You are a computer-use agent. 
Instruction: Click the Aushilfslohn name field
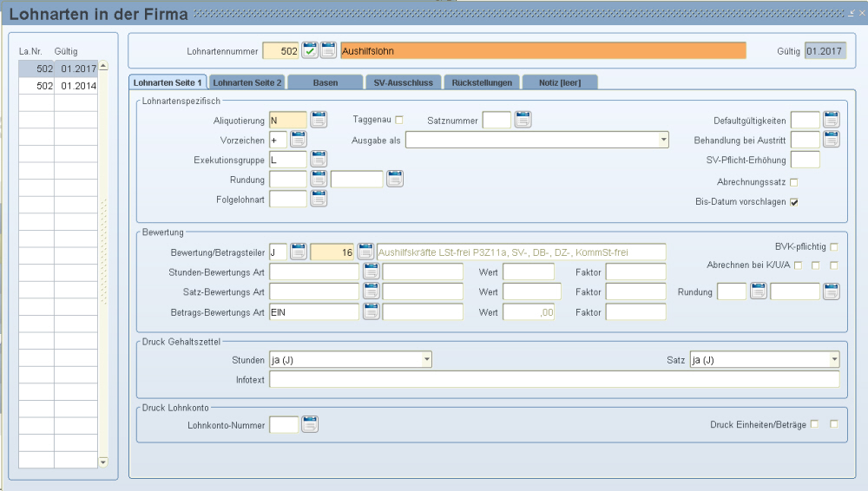[x=543, y=51]
